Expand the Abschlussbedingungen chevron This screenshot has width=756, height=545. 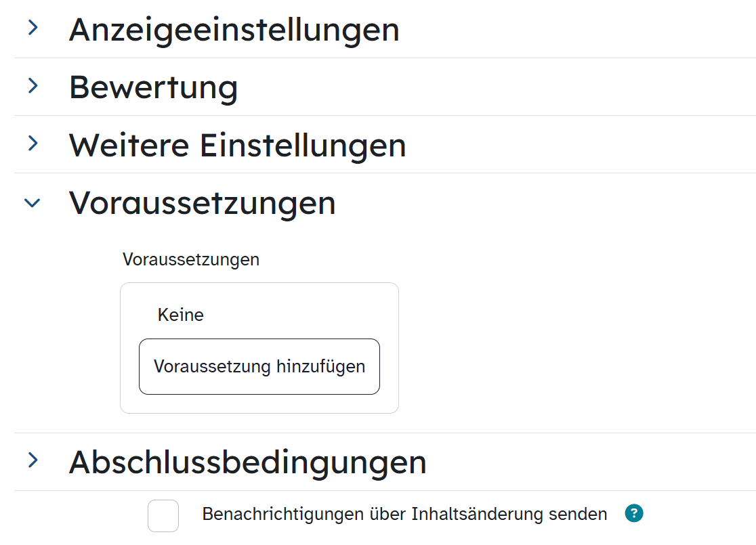[32, 461]
